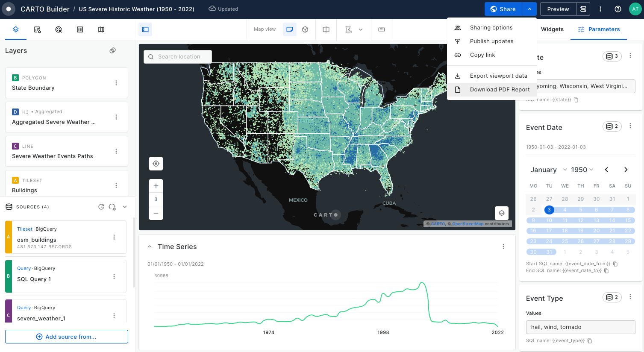The image size is (644, 352).
Task: Select the 2D map view mode
Action: coord(290,29)
